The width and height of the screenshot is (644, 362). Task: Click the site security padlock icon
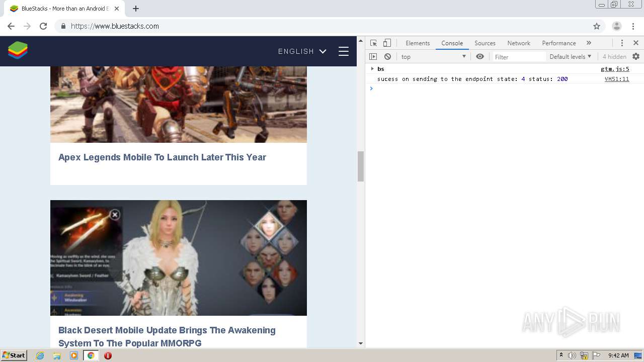click(63, 26)
